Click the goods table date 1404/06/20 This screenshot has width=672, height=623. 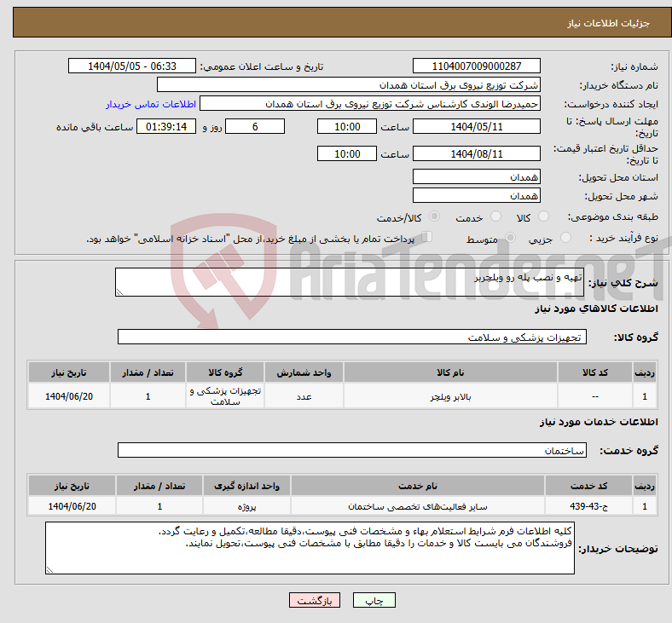tap(69, 396)
